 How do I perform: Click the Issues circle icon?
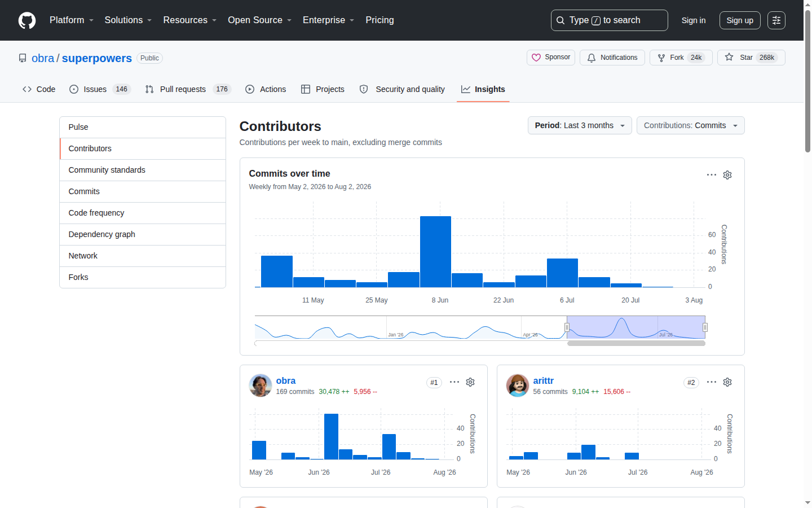click(x=74, y=89)
